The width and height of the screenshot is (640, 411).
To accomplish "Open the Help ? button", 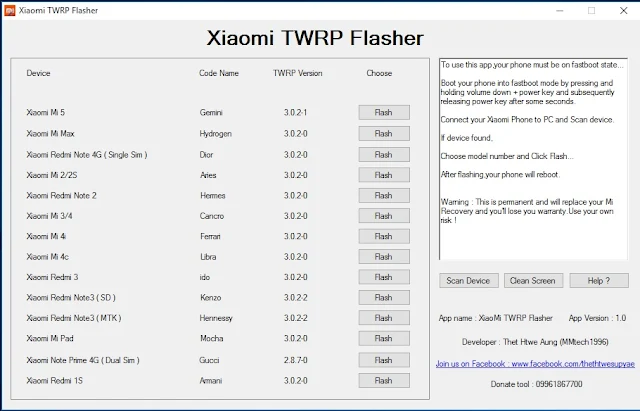I will (599, 281).
